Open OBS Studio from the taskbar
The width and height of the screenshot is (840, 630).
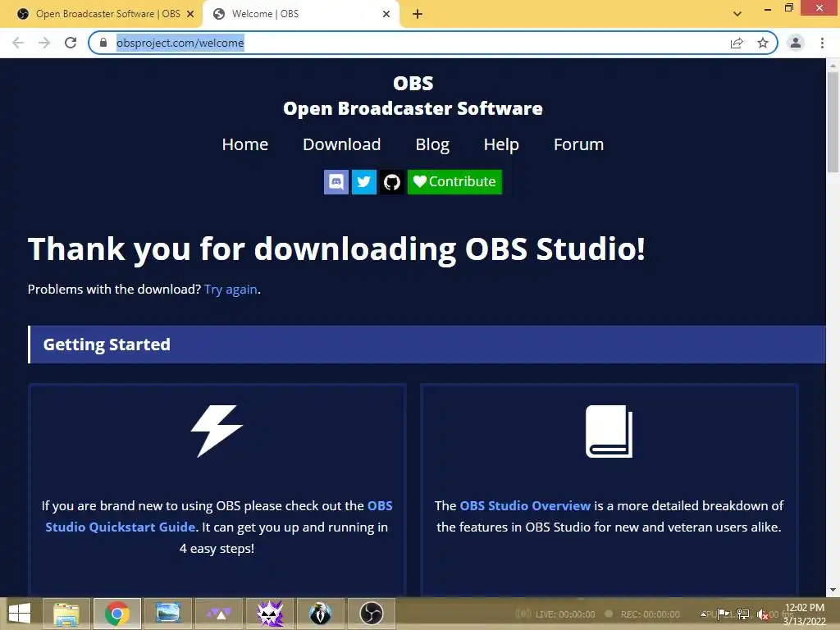click(372, 614)
